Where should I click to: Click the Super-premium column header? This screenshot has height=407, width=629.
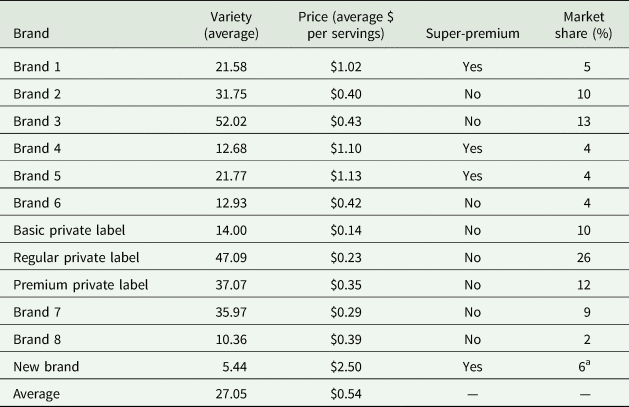pyautogui.click(x=473, y=33)
